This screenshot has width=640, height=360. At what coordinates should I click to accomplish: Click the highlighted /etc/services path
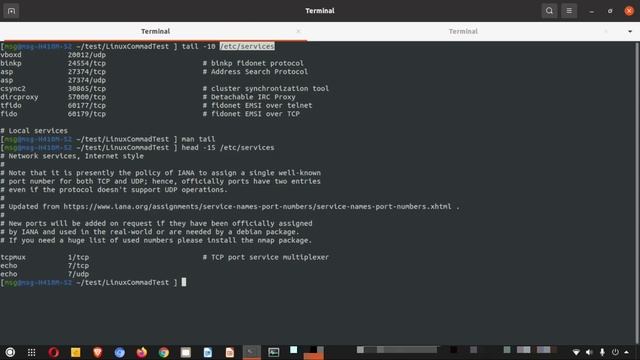247,47
